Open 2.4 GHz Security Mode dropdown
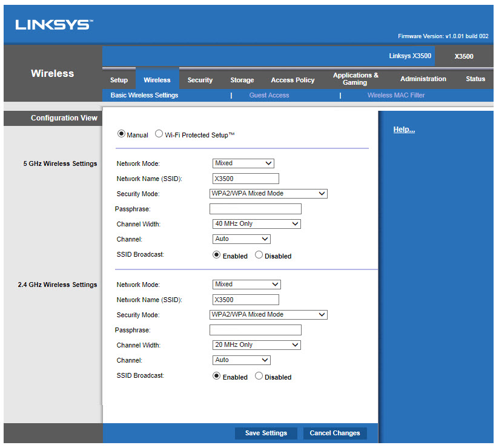The image size is (496, 448). (x=268, y=315)
